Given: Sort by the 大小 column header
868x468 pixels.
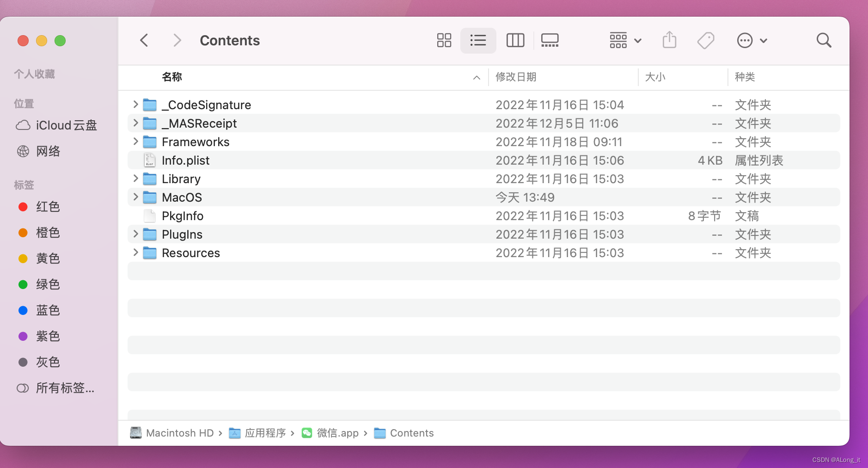Looking at the screenshot, I should pos(655,77).
